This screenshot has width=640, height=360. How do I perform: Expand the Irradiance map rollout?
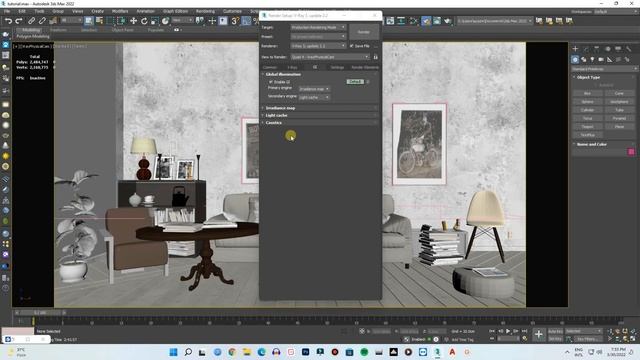coord(320,108)
